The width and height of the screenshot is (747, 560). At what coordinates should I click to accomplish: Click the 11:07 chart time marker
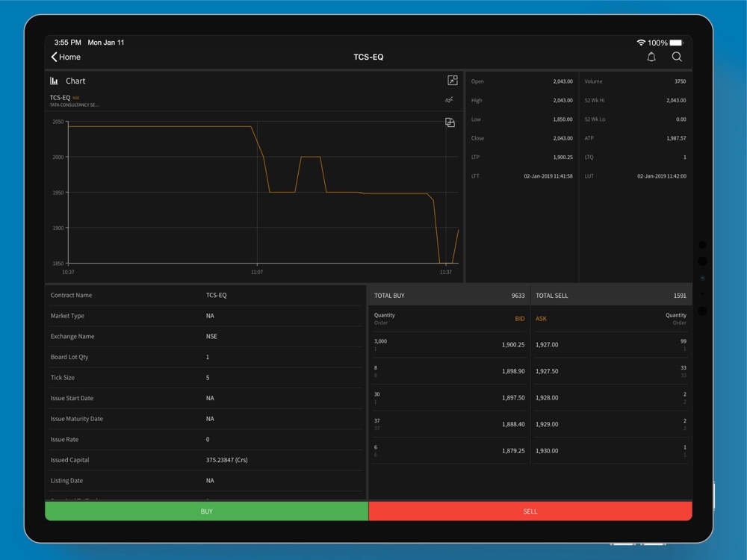pos(257,272)
